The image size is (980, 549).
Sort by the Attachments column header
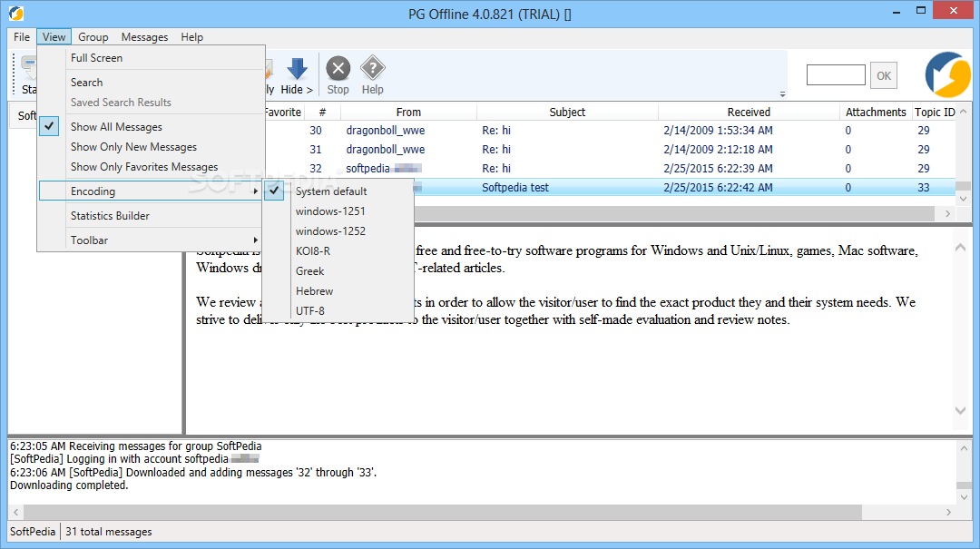pyautogui.click(x=876, y=112)
